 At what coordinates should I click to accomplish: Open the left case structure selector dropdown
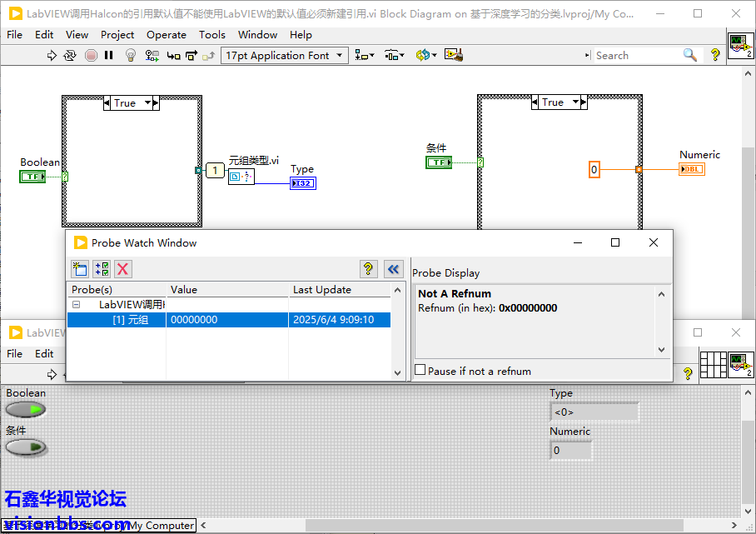[150, 103]
